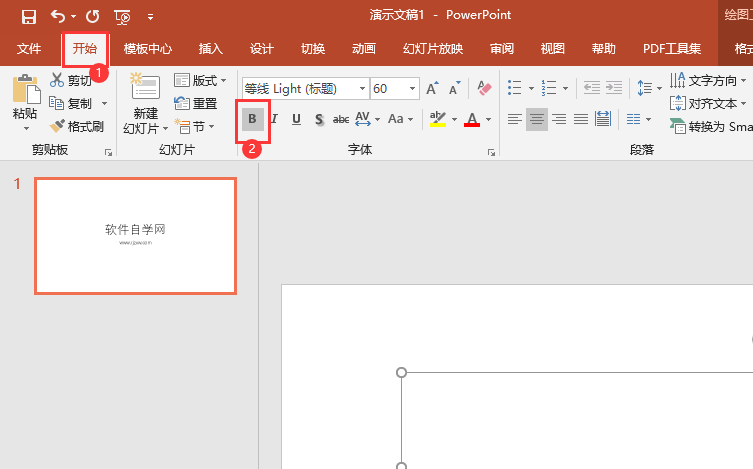Activate the 格式刷 format painter
The width and height of the screenshot is (753, 469).
click(77, 126)
